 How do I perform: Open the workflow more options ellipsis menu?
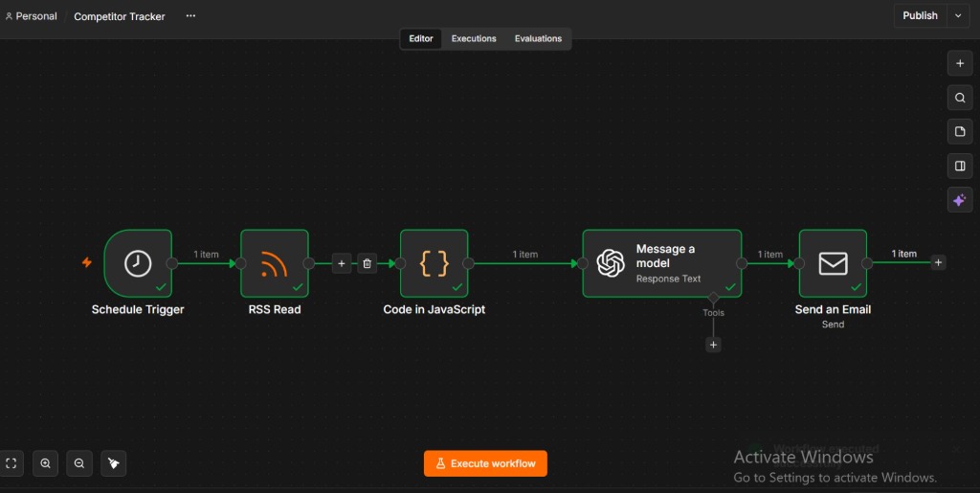190,15
